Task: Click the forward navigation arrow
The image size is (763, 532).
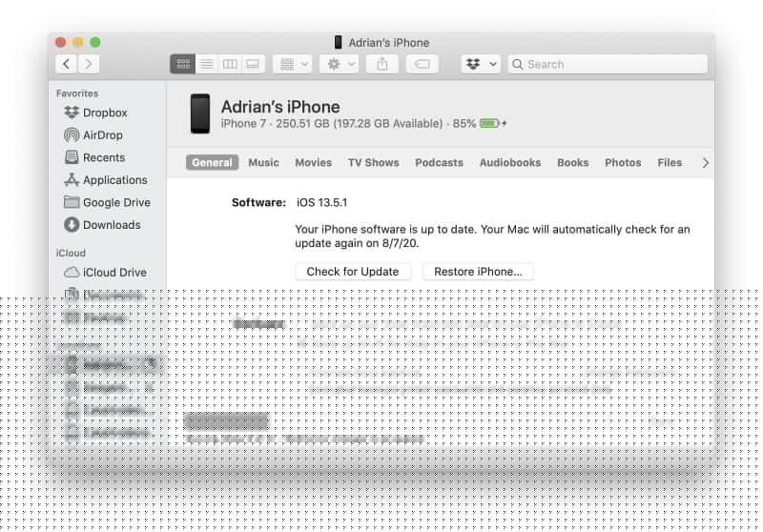Action: (89, 64)
